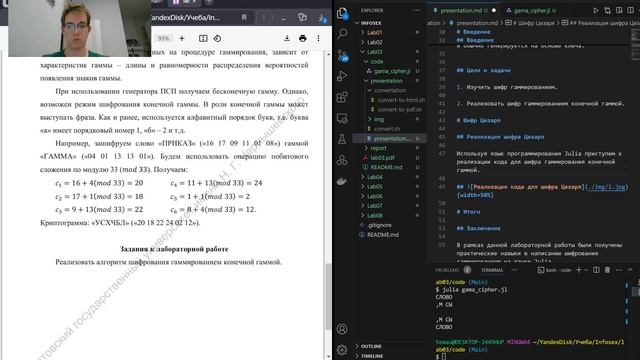
Task: Open gama_cipher.jl in explorer tree
Action: [391, 71]
